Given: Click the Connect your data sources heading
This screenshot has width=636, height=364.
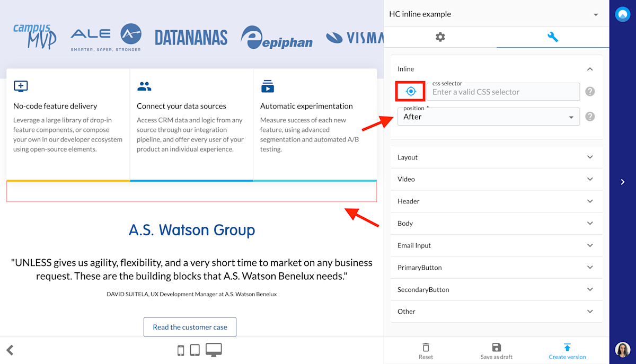Looking at the screenshot, I should pos(181,106).
